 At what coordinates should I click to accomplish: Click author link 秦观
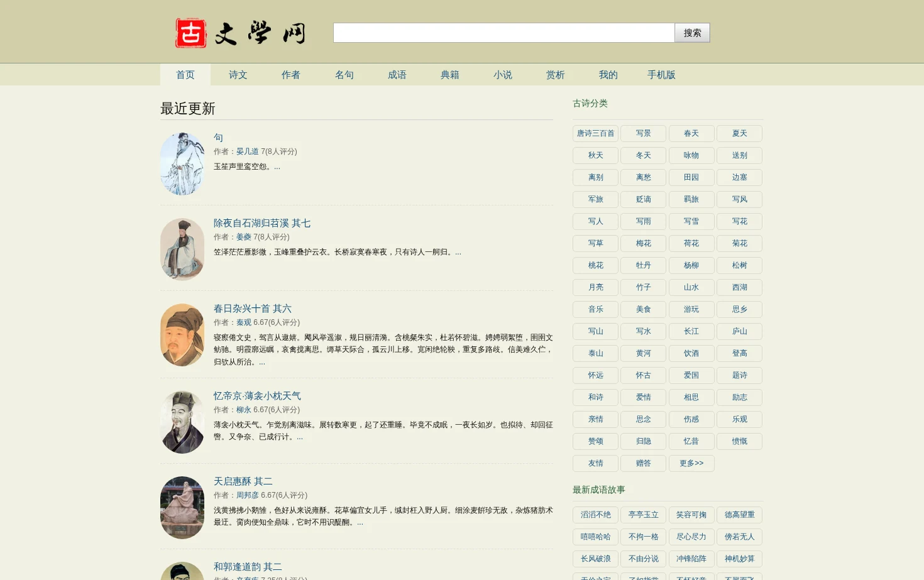pos(244,322)
